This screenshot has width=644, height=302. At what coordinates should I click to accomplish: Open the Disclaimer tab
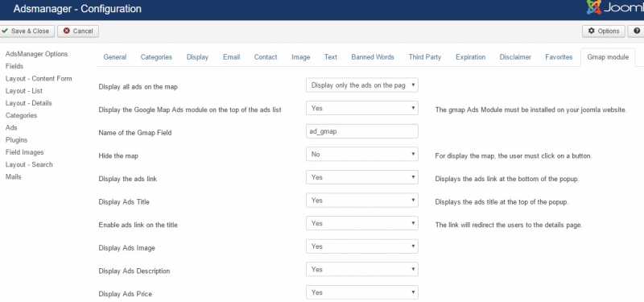[515, 57]
